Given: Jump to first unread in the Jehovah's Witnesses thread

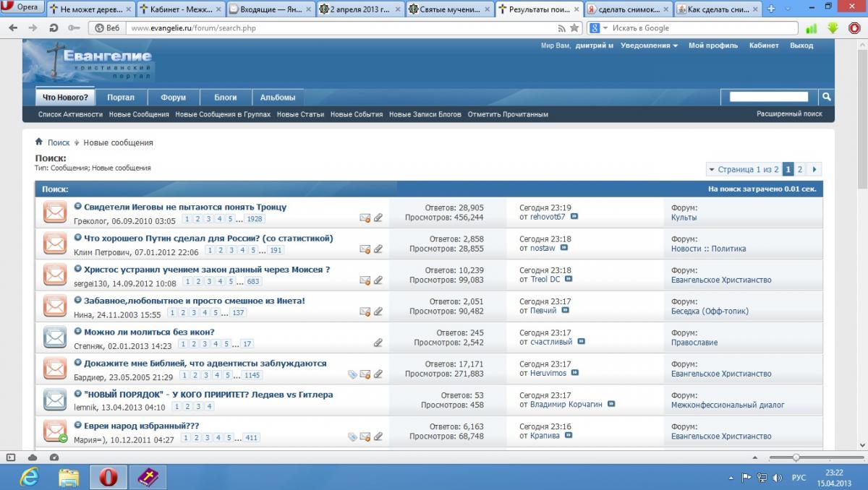Looking at the screenshot, I should coord(78,207).
